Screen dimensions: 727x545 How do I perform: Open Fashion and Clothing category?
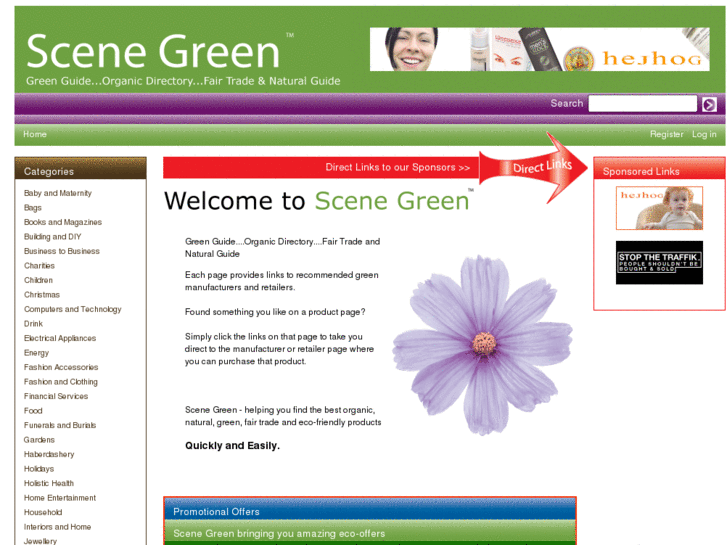[x=61, y=382]
